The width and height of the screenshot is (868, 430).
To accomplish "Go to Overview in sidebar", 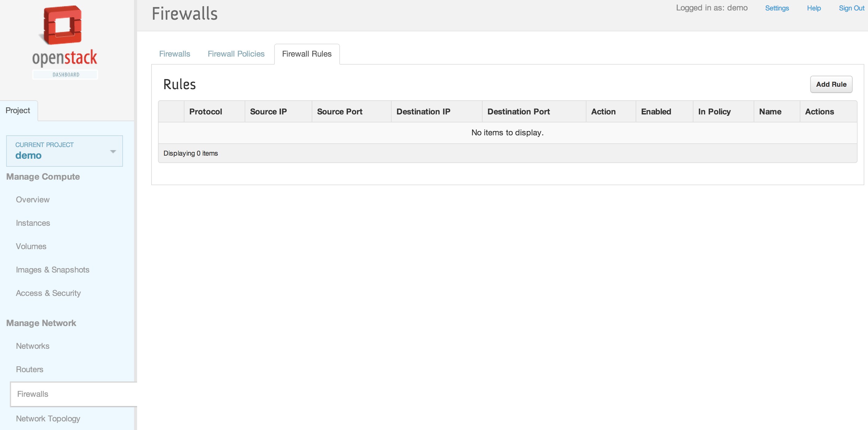I will coord(33,200).
